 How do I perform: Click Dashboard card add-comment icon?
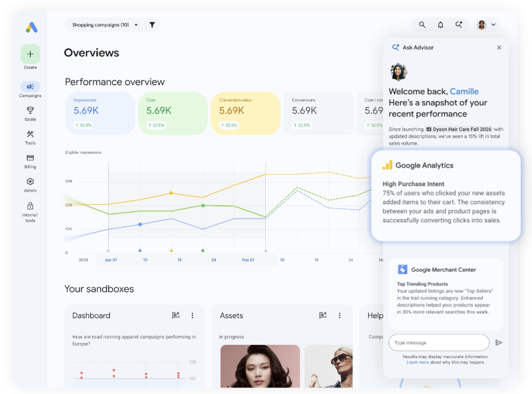click(x=176, y=315)
